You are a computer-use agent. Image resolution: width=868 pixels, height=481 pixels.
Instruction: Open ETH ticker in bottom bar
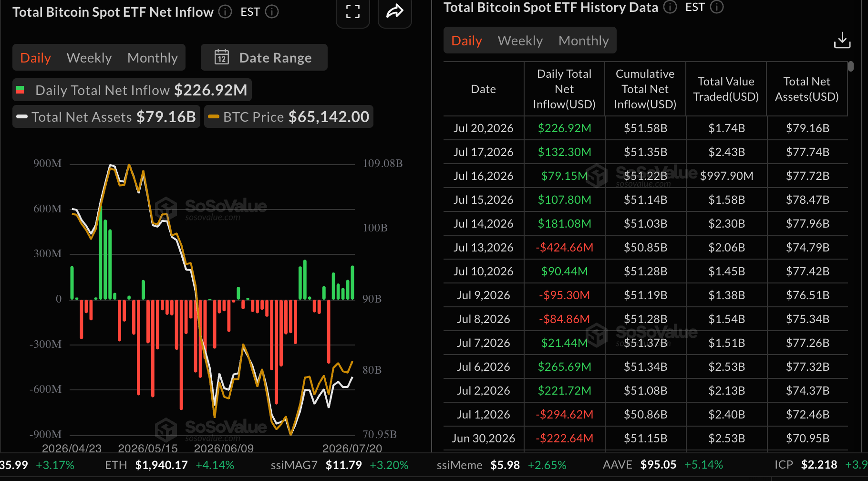point(170,465)
